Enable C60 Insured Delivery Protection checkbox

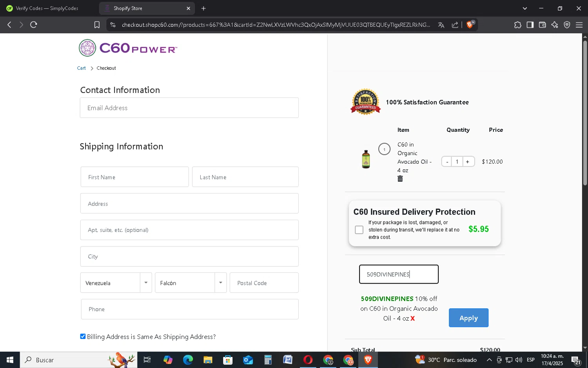click(359, 230)
